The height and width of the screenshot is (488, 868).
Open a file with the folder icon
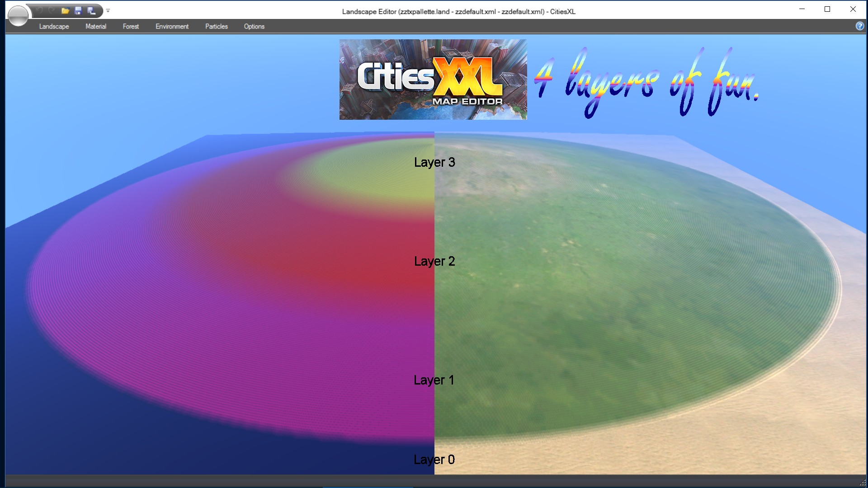coord(65,10)
